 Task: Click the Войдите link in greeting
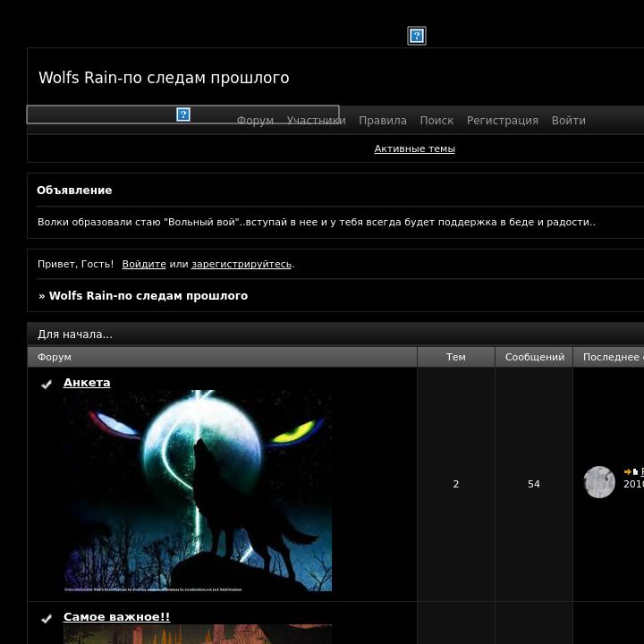pyautogui.click(x=144, y=264)
